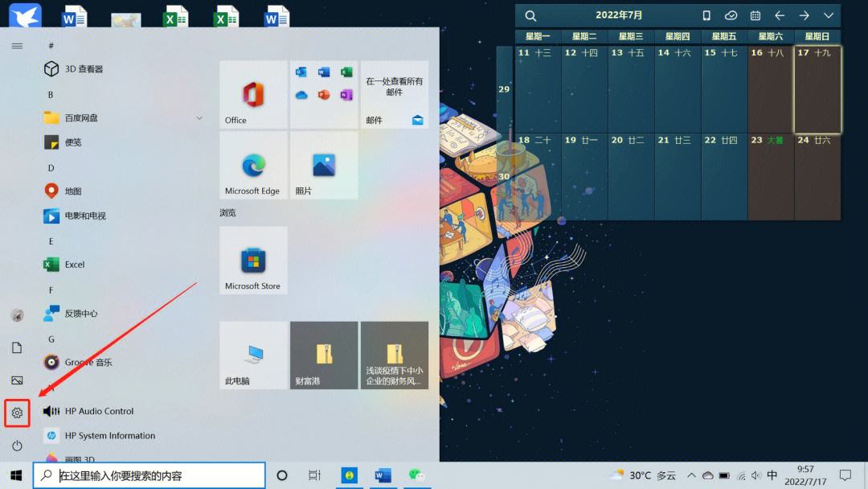
Task: Select July 17 in calendar
Action: tap(817, 90)
